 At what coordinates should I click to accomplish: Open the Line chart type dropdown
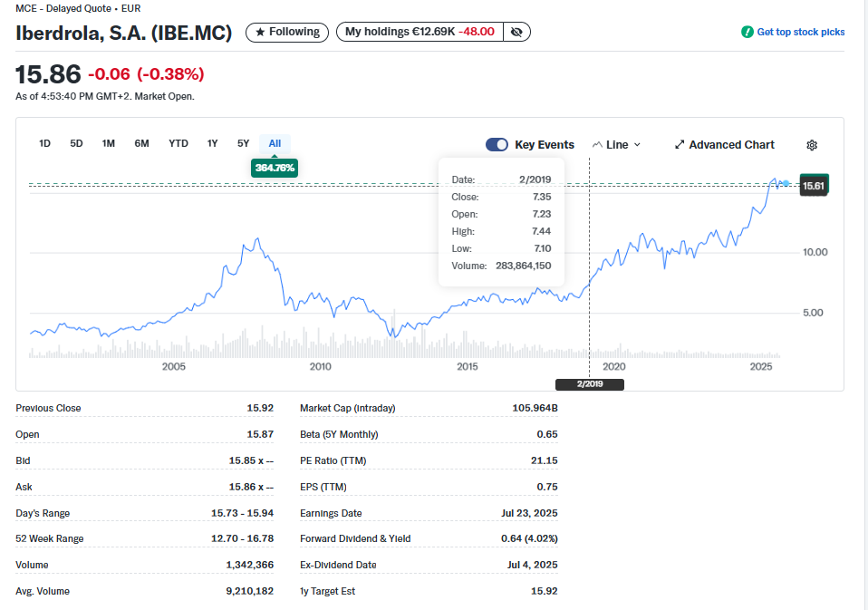coord(617,145)
